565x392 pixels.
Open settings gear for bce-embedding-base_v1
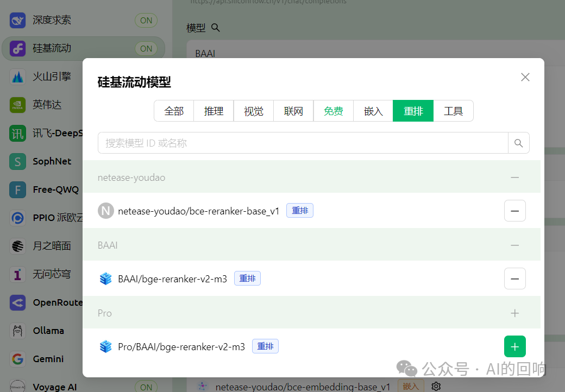coord(436,386)
